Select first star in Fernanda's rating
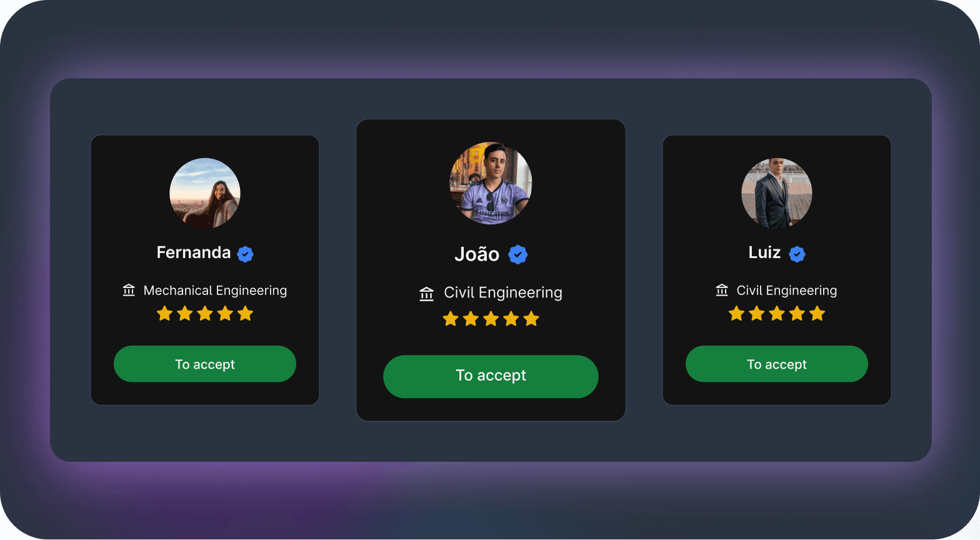This screenshot has width=980, height=540. [x=164, y=313]
